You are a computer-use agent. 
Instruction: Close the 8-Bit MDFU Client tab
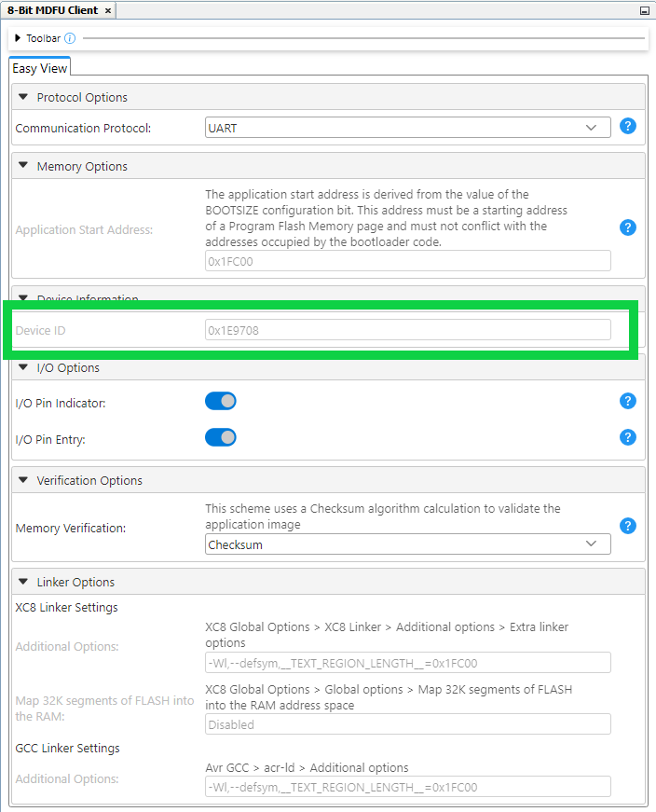click(x=108, y=10)
